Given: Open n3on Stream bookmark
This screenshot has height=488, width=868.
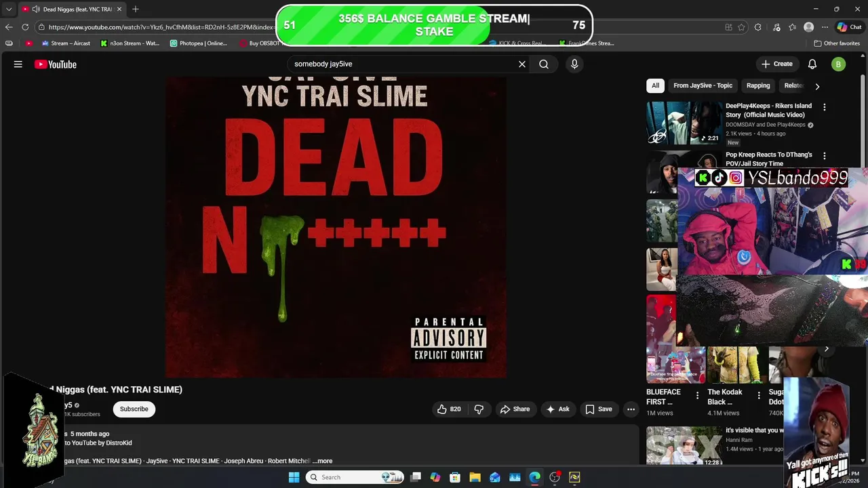Looking at the screenshot, I should [130, 43].
